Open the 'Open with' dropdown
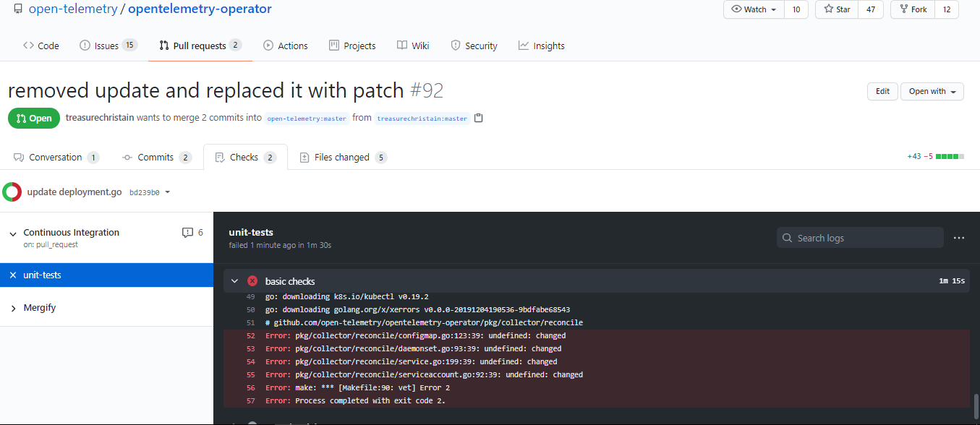Screen dimensions: 980x425 coord(932,91)
